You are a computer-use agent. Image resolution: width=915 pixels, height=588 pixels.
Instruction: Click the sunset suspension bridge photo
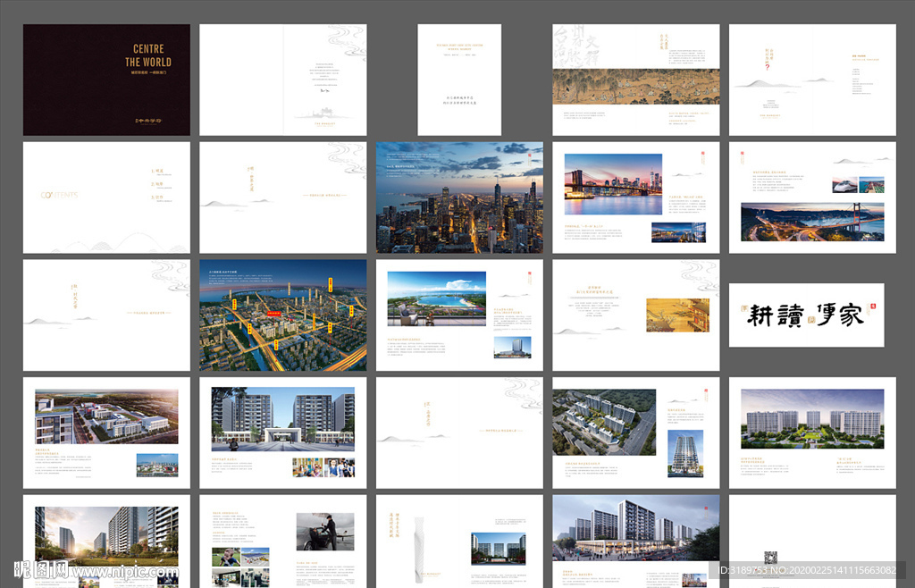click(613, 184)
